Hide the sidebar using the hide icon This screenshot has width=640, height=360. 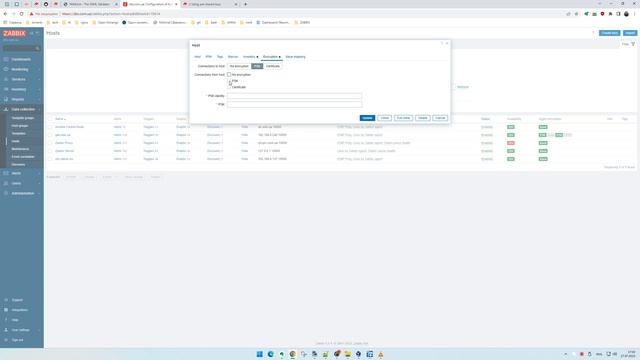click(38, 33)
